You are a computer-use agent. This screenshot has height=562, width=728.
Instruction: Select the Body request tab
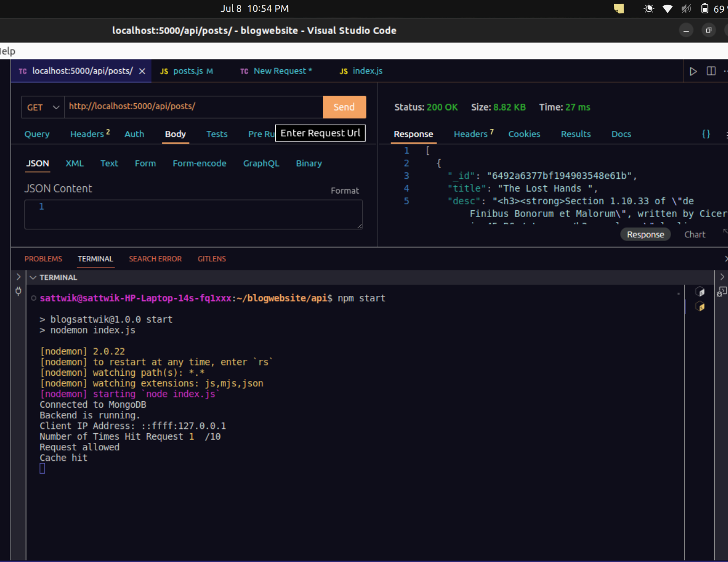pyautogui.click(x=175, y=134)
